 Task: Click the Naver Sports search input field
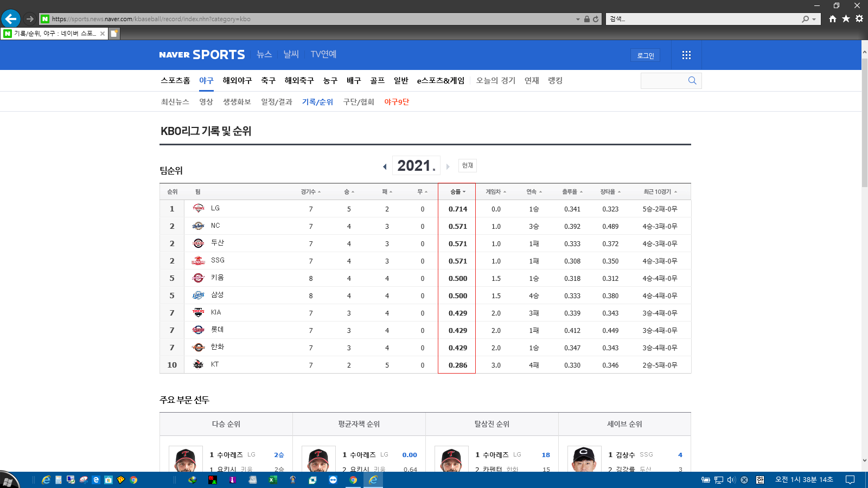[x=664, y=80]
